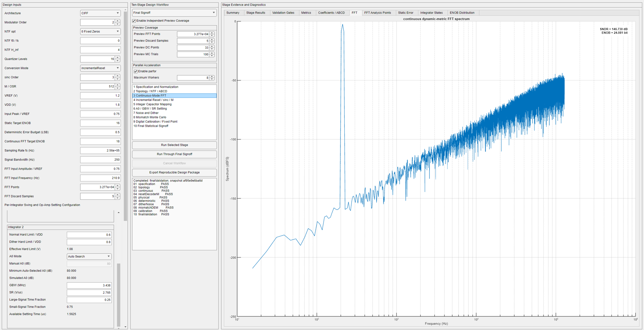Viewport: 644px width, 330px height.
Task: Select stage 7 Noise and Dither
Action: coord(174,113)
